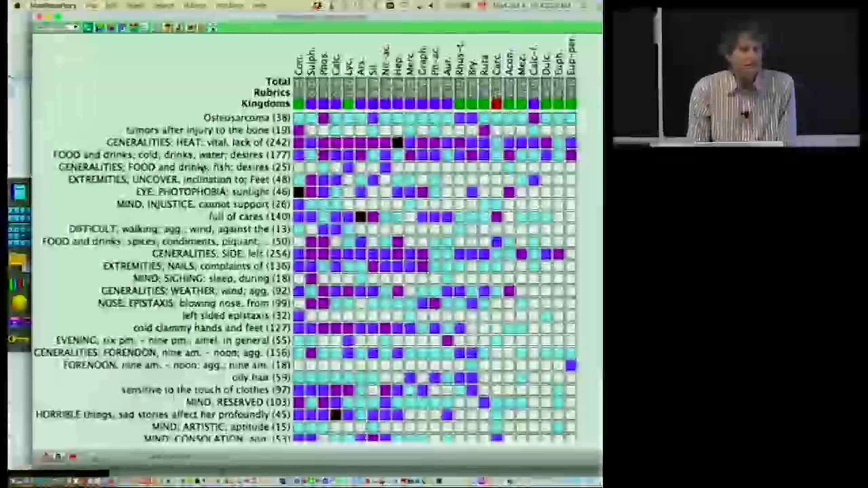The height and width of the screenshot is (488, 868).
Task: Click the yellow key icon in sidebar
Action: (19, 339)
